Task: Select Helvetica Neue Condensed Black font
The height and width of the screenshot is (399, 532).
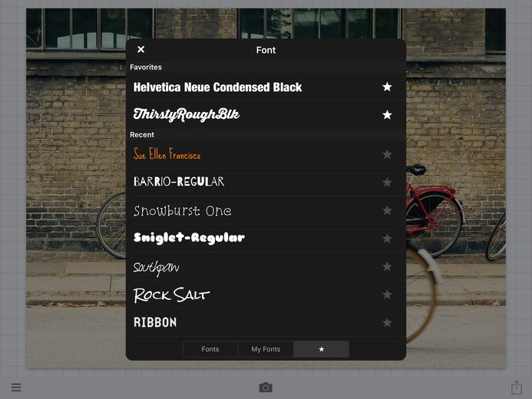Action: click(x=266, y=87)
